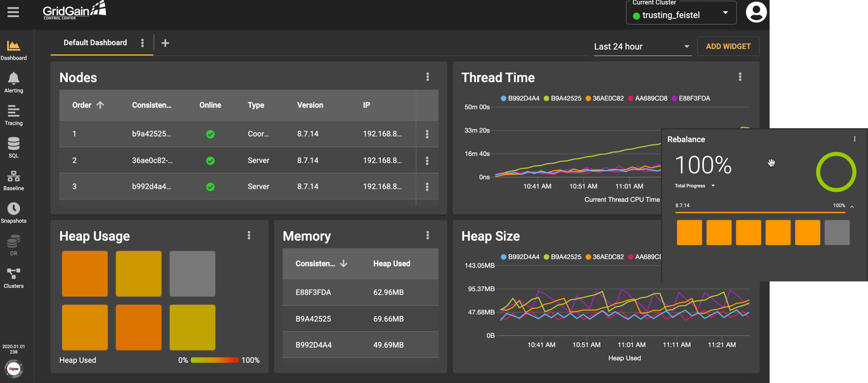This screenshot has height=383, width=868.
Task: Toggle B992D4A4 series in Thread Time legend
Action: pyautogui.click(x=520, y=98)
